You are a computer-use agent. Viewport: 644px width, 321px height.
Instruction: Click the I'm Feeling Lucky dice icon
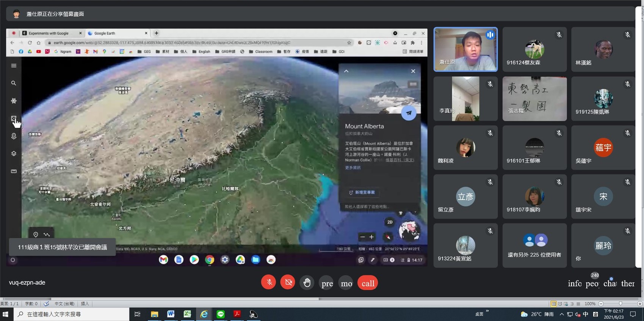(x=14, y=119)
